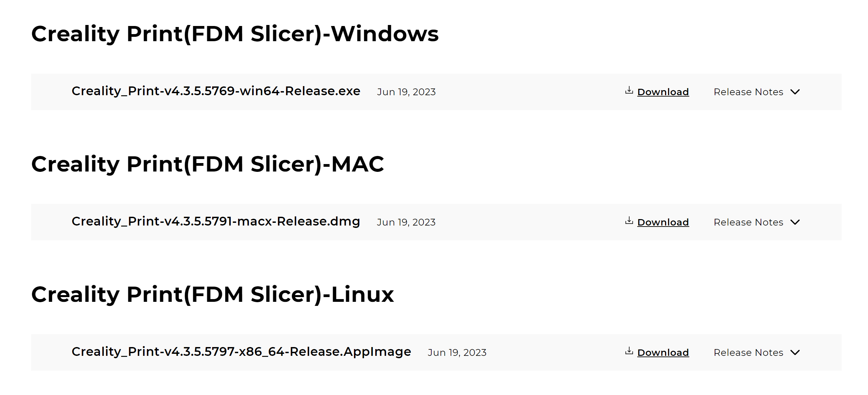Click the download icon for MAC release

click(629, 220)
